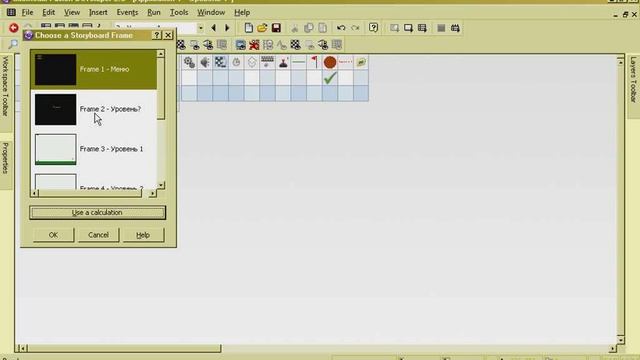Go to the next frame arrow
Image resolution: width=640 pixels, height=360 pixels.
coord(227,28)
